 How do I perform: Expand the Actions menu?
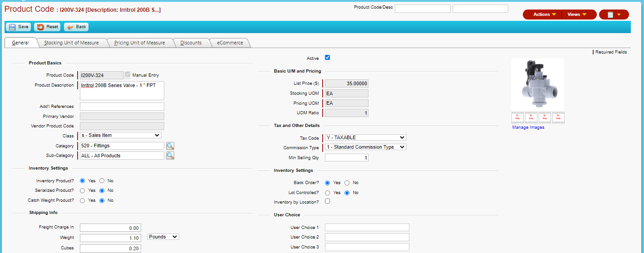545,15
